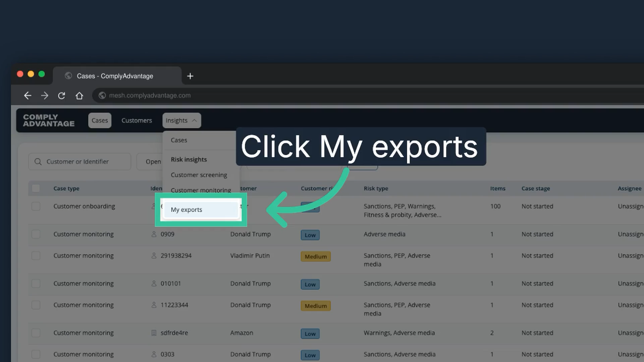The width and height of the screenshot is (644, 362).
Task: Click person icon beside identifier 0909
Action: click(154, 234)
